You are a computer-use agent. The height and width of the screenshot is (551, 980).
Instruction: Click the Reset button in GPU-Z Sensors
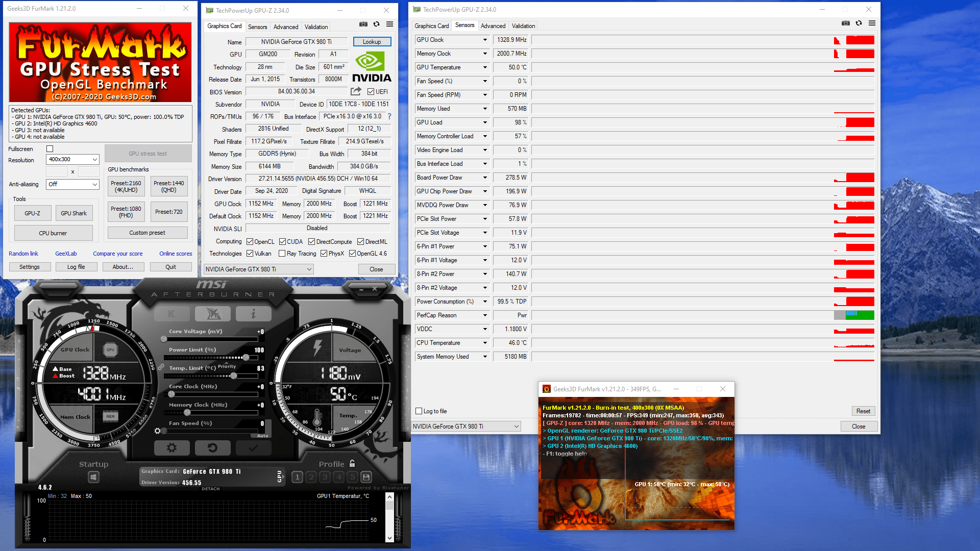(864, 411)
